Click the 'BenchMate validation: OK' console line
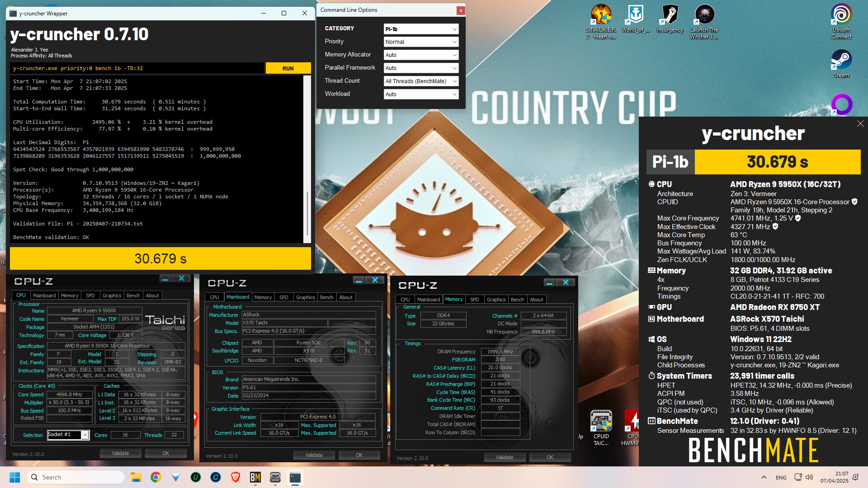868x488 pixels. [x=51, y=237]
